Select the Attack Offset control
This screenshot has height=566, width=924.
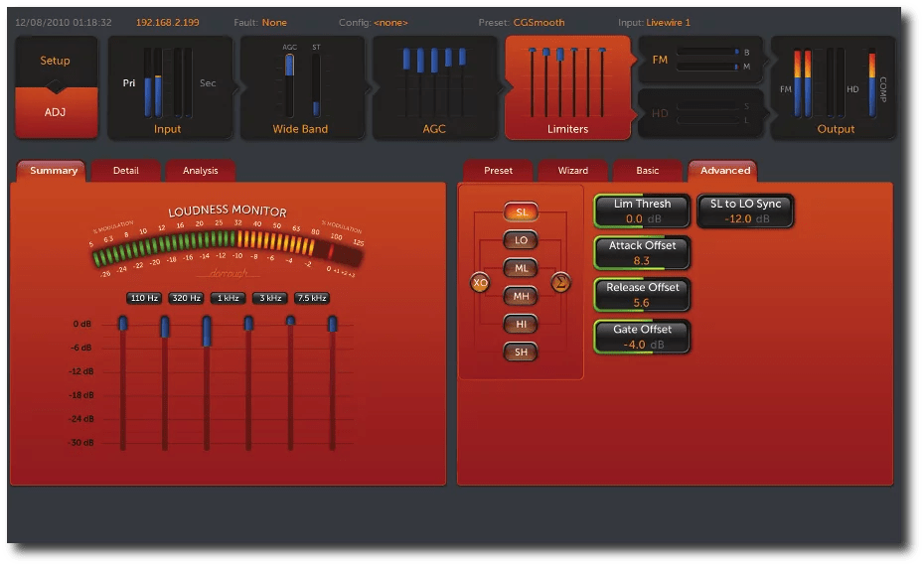pyautogui.click(x=642, y=253)
